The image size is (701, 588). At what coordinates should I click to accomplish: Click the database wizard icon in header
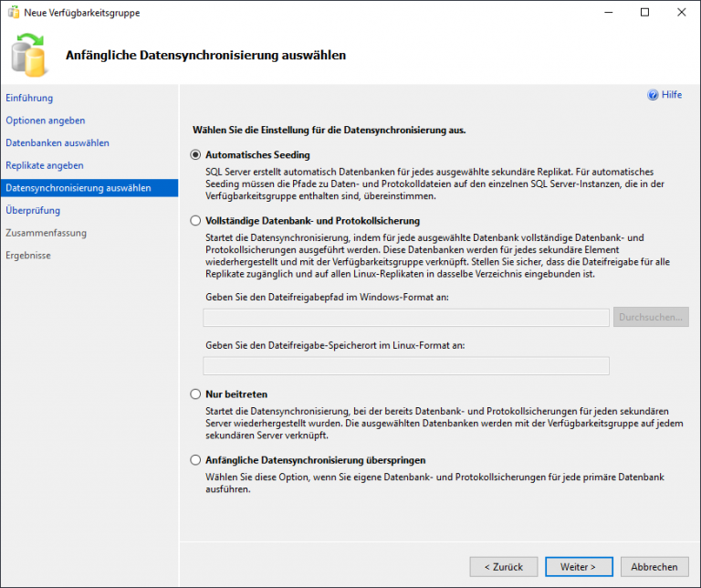28,55
